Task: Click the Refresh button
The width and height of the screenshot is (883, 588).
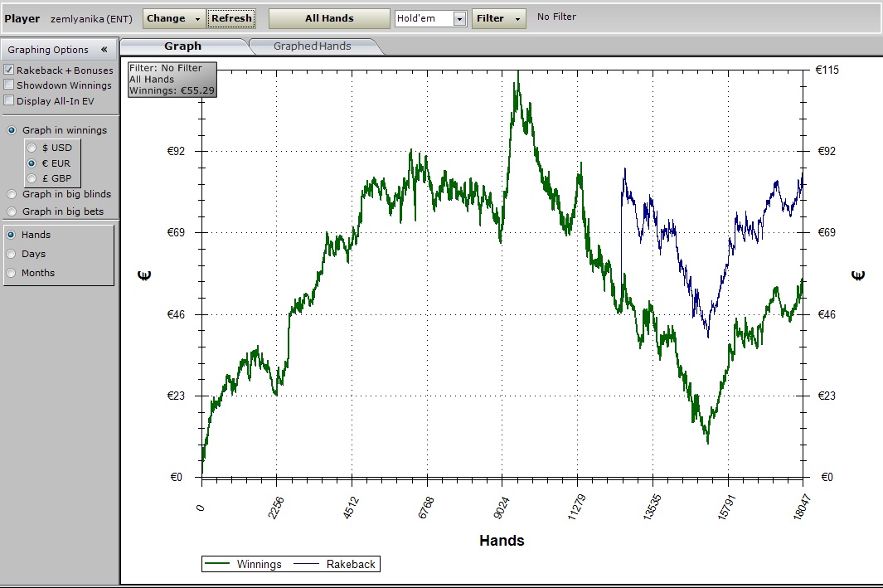Action: 231,18
